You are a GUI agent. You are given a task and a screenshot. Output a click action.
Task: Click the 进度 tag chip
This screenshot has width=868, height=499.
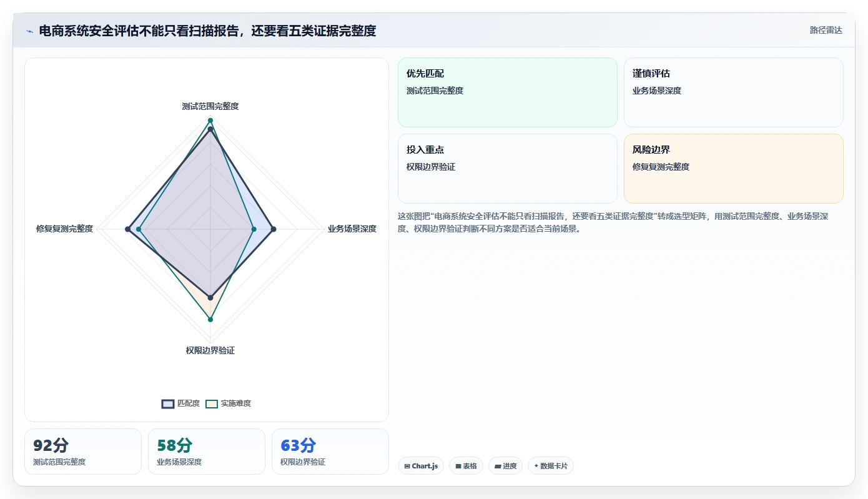point(506,466)
